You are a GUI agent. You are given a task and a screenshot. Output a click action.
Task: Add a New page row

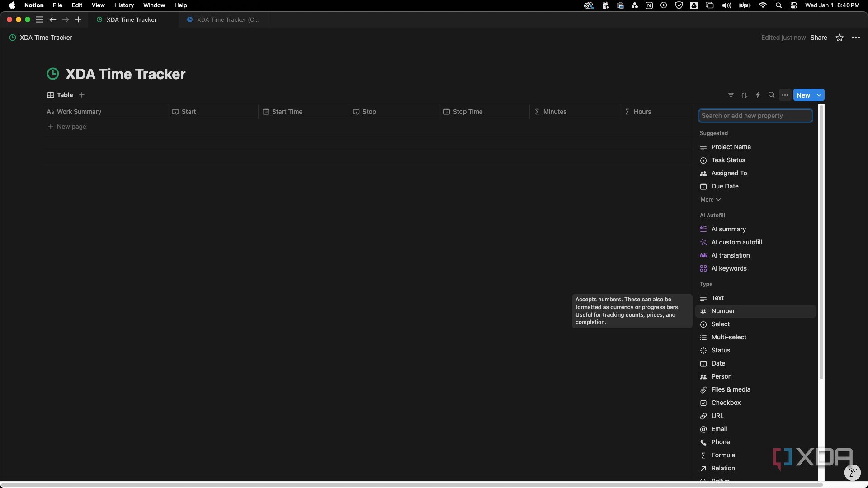(67, 127)
